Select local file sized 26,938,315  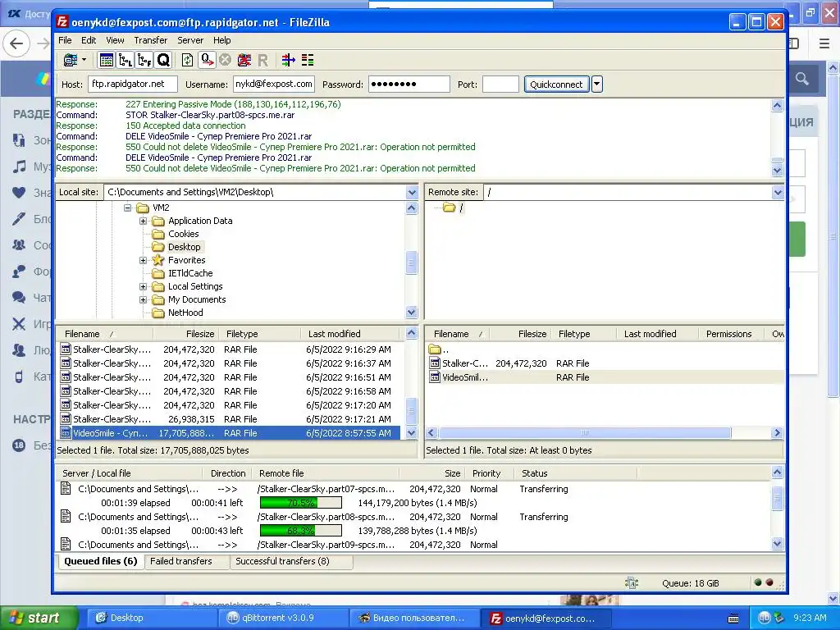pyautogui.click(x=229, y=419)
